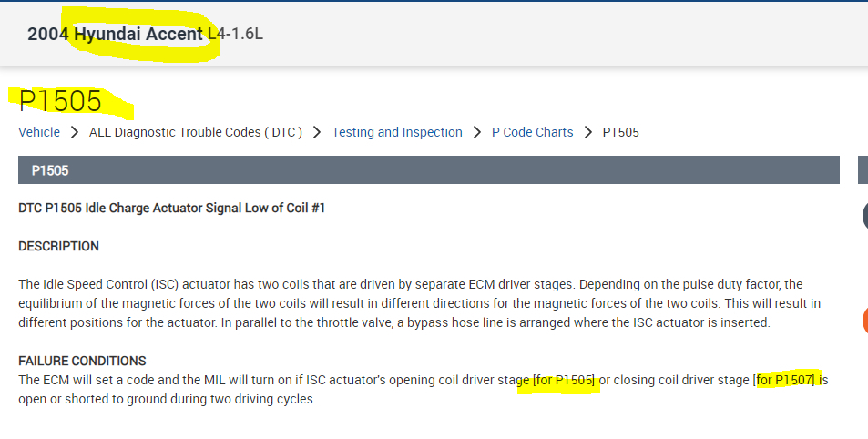Click the large highlighted P1505 page heading
868x439 pixels.
coord(60,100)
